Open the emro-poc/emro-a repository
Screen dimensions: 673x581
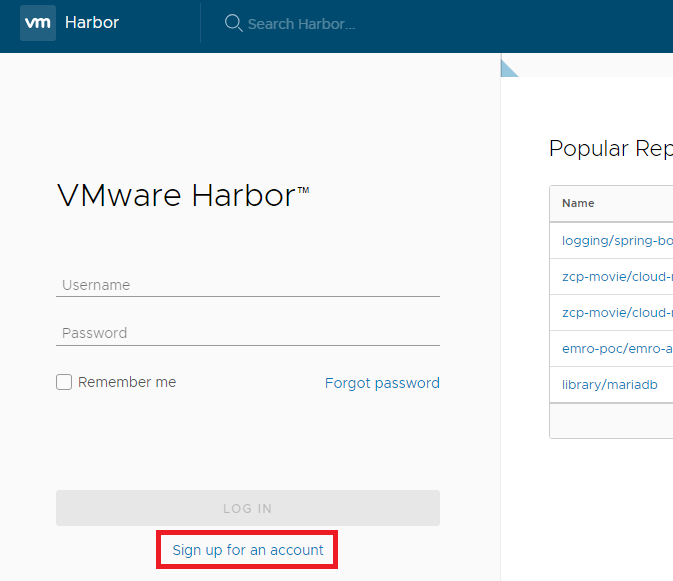[617, 348]
